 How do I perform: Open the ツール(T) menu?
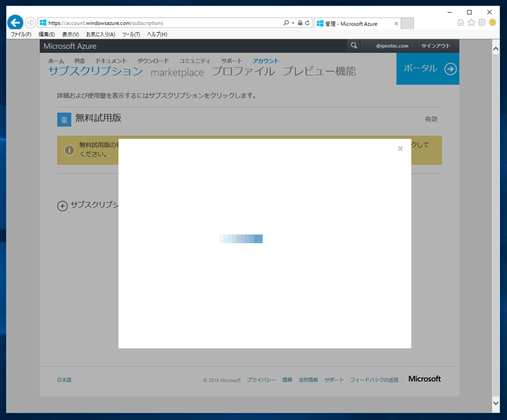tap(131, 34)
